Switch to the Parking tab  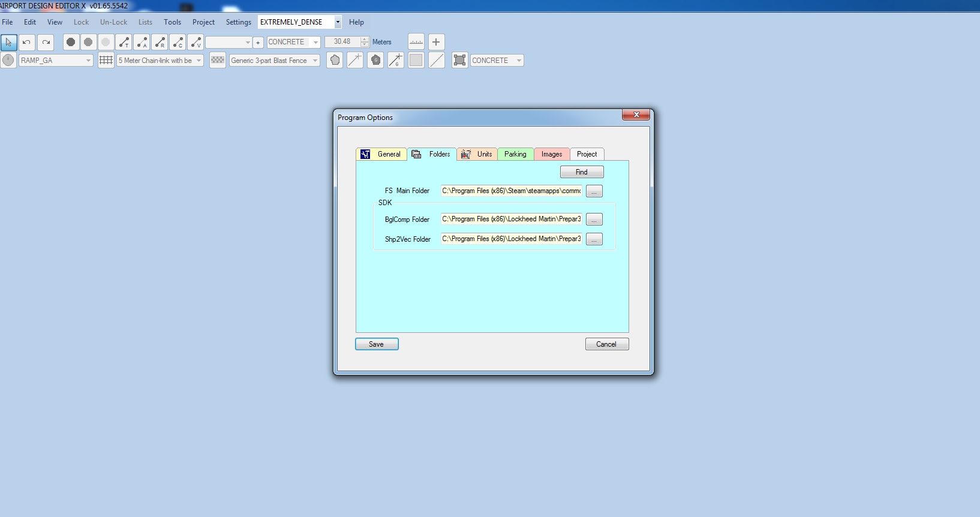click(x=515, y=154)
